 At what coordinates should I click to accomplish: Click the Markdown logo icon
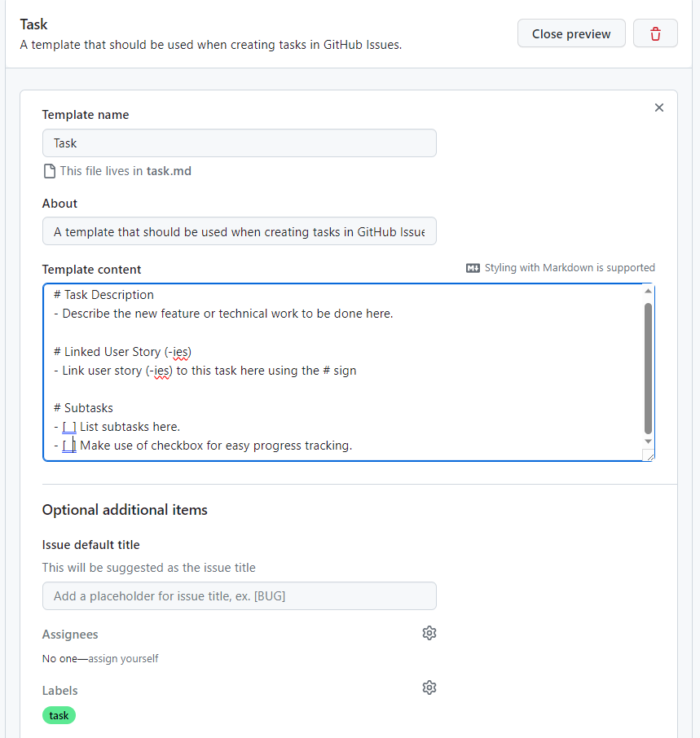point(473,268)
